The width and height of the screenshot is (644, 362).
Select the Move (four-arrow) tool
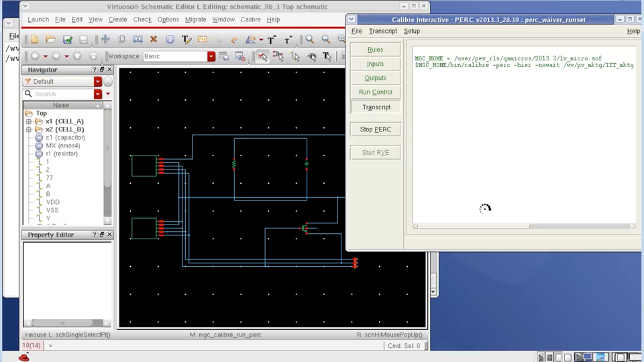click(x=105, y=40)
